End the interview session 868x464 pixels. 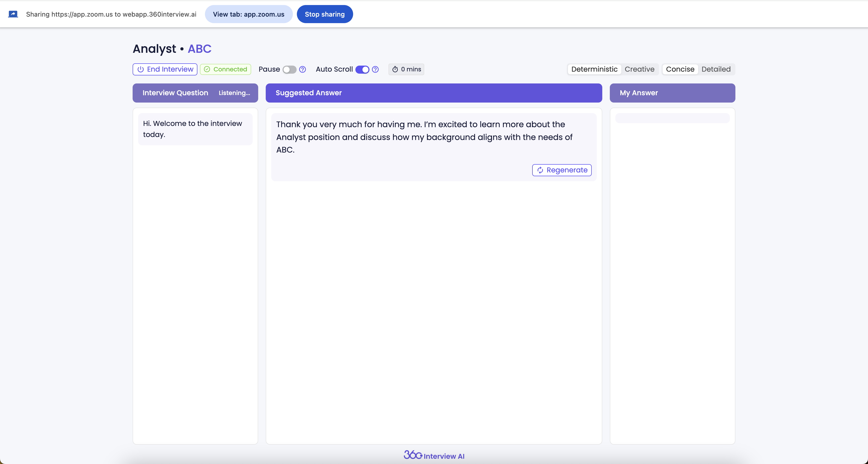[165, 69]
